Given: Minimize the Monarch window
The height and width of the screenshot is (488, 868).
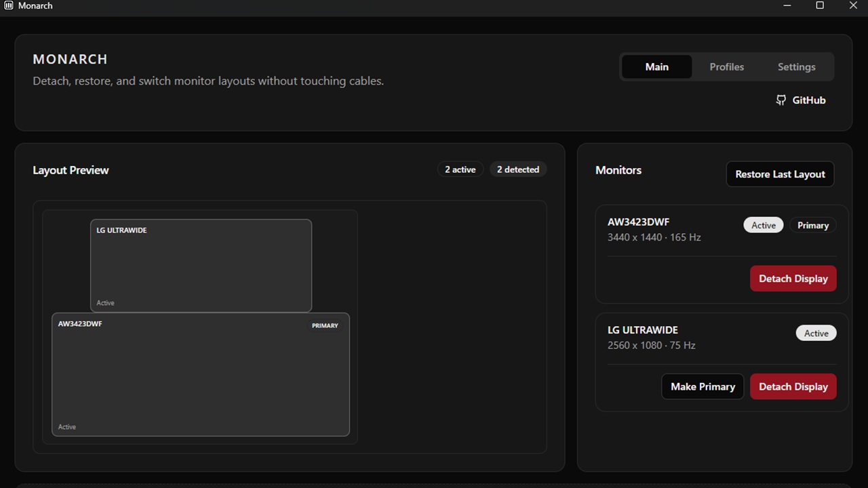Looking at the screenshot, I should tap(787, 5).
